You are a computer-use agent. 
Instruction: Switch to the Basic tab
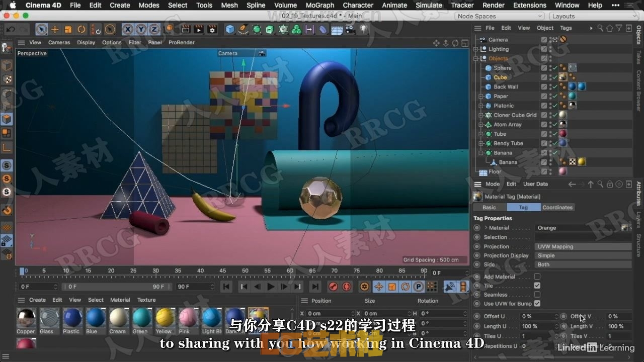489,207
